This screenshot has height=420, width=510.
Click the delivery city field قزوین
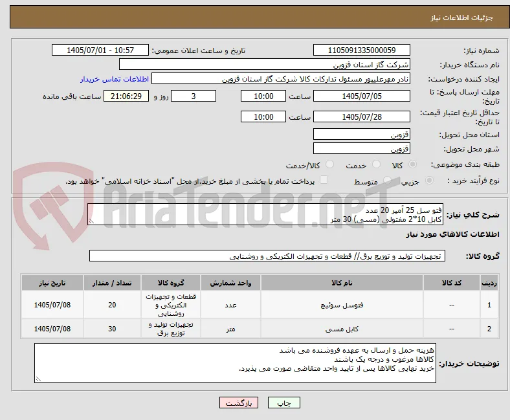click(362, 148)
